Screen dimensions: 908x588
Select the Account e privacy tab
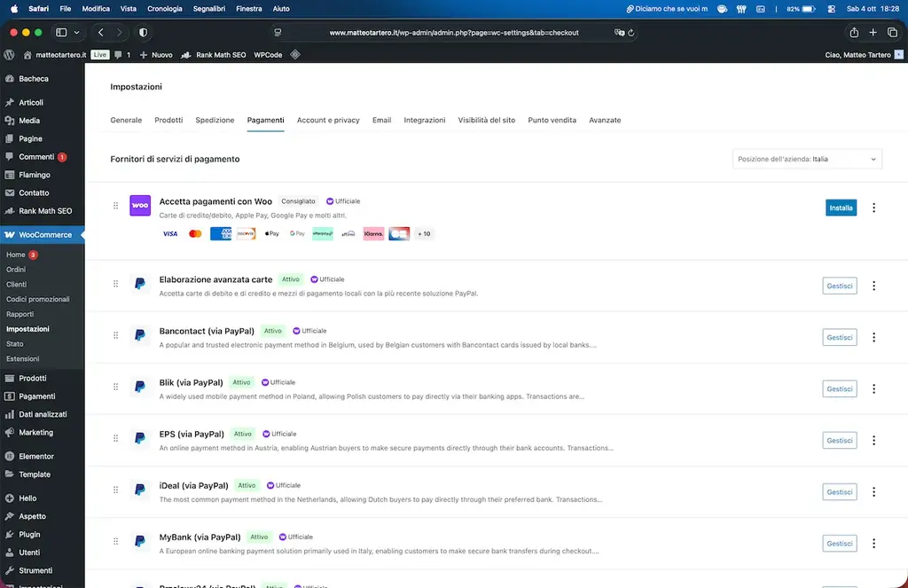pyautogui.click(x=328, y=120)
